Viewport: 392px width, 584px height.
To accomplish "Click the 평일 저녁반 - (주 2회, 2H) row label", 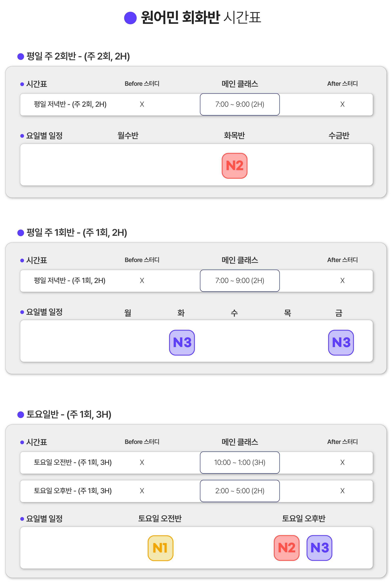I will 70,104.
